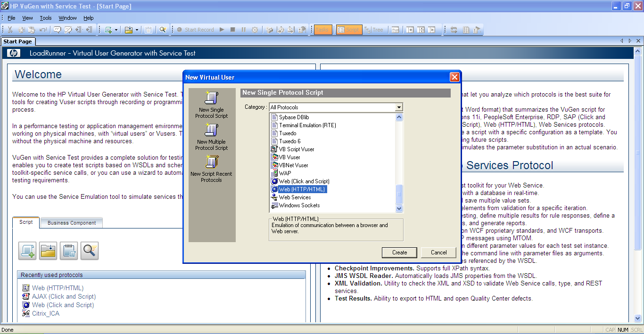The width and height of the screenshot is (644, 334).
Task: Open the folder toolbar dropdown arrow
Action: (x=137, y=30)
